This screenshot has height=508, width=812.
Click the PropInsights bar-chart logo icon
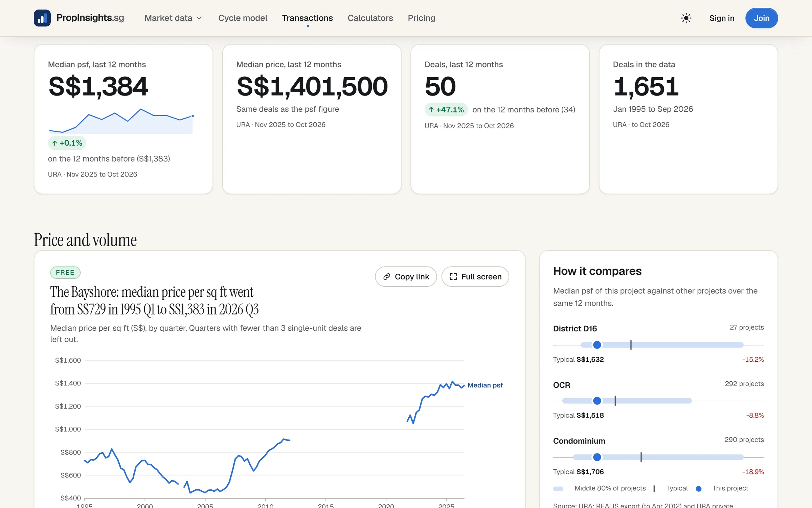(x=42, y=18)
